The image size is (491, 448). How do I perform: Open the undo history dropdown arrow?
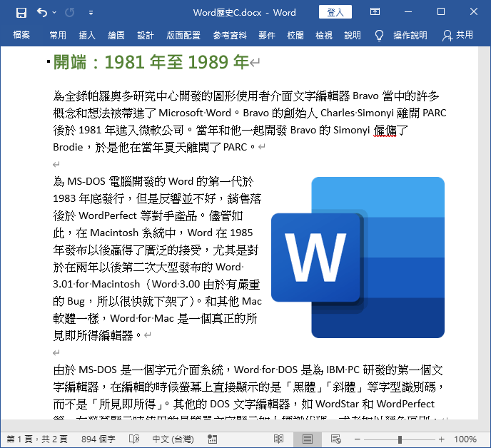(54, 13)
